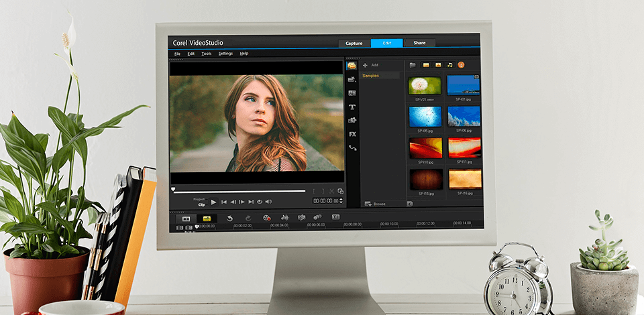This screenshot has width=644, height=315.
Task: Redo the last action
Action: pos(248,218)
